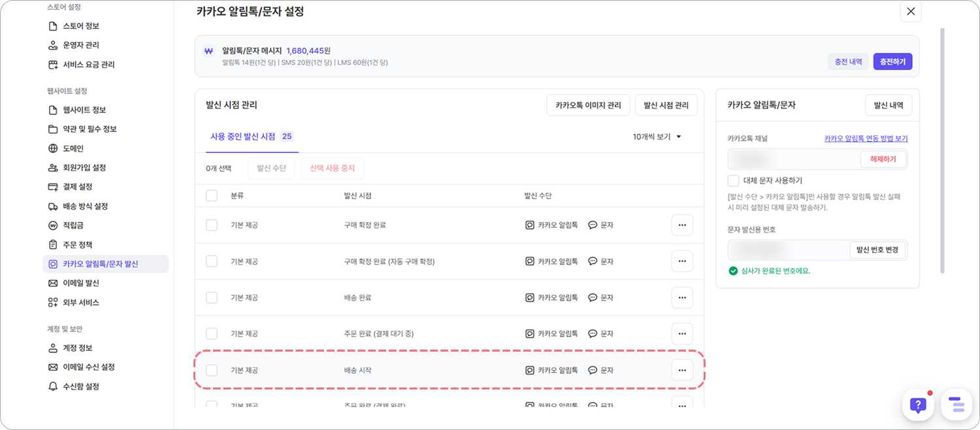This screenshot has height=430, width=980.
Task: Click the disabled 발신 수단 button
Action: point(271,169)
